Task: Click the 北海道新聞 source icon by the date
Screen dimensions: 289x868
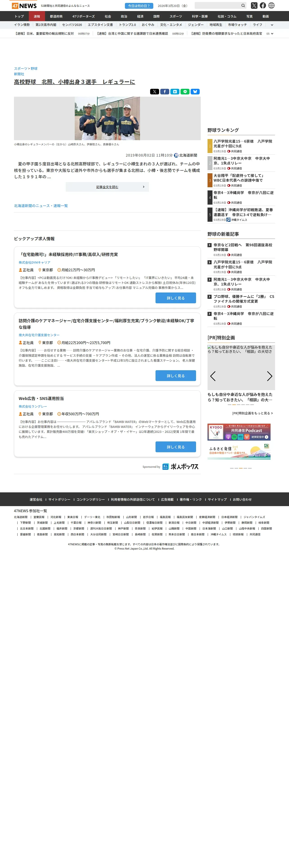Action: pyautogui.click(x=176, y=155)
